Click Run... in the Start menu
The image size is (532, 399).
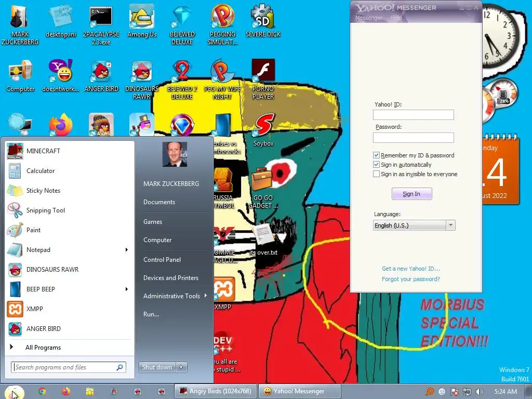[151, 314]
